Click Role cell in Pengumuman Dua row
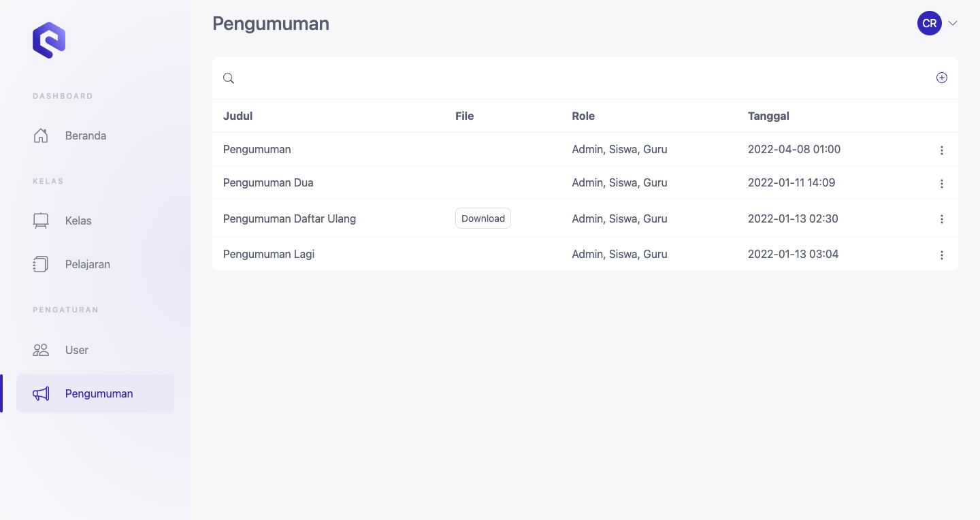 tap(619, 182)
